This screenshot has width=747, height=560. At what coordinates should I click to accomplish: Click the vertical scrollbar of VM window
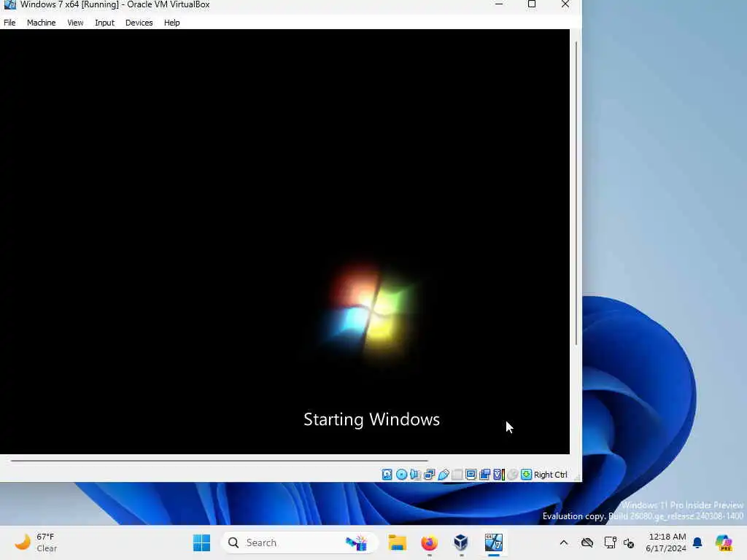(x=576, y=192)
